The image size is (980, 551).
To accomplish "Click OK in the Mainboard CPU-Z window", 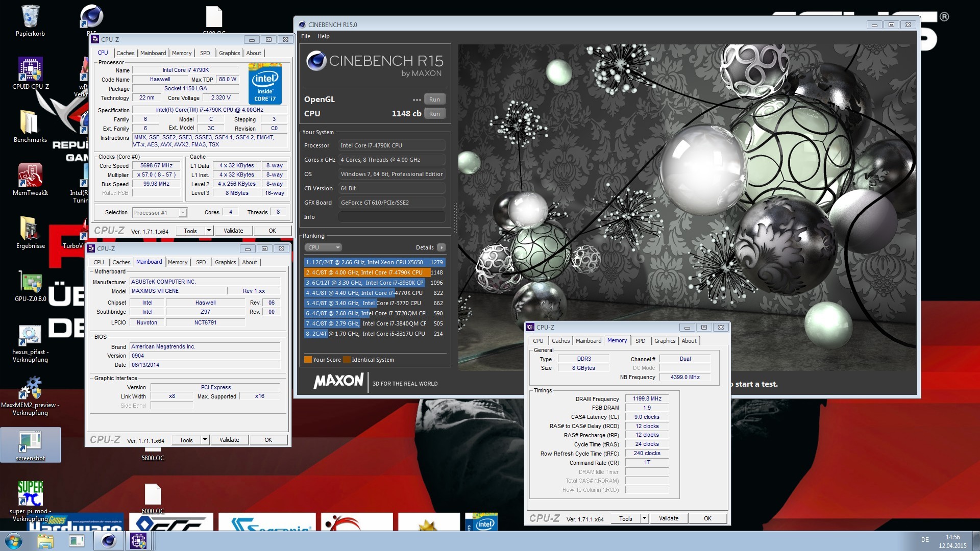I will [268, 440].
